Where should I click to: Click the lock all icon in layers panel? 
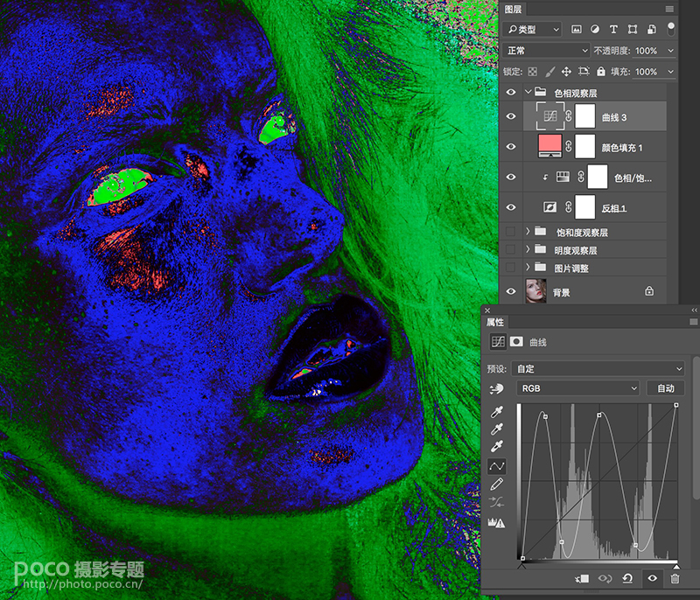(x=601, y=72)
